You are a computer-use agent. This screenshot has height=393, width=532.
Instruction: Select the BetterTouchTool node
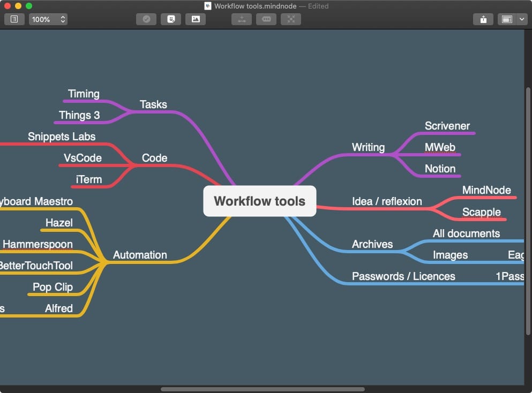(36, 266)
